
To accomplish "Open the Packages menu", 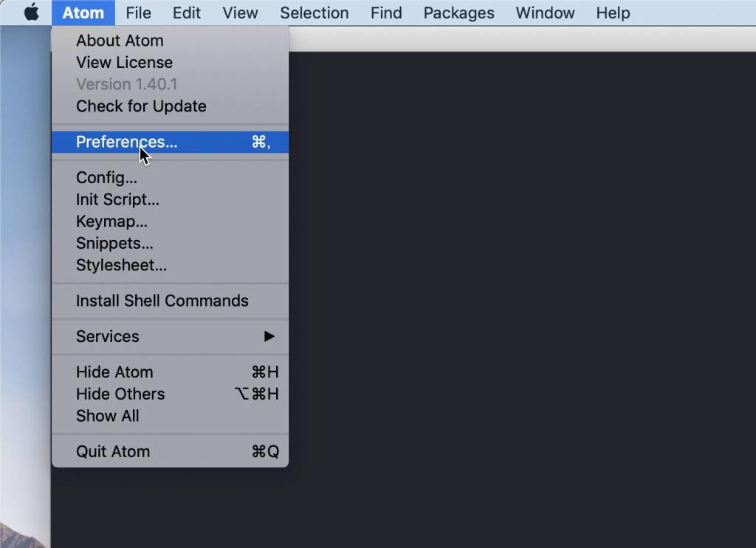I will point(458,13).
